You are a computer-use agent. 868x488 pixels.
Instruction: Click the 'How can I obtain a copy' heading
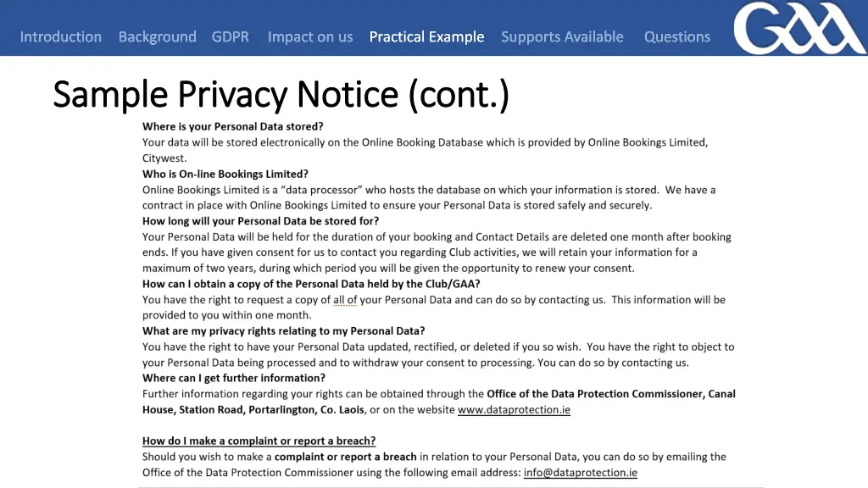click(311, 284)
